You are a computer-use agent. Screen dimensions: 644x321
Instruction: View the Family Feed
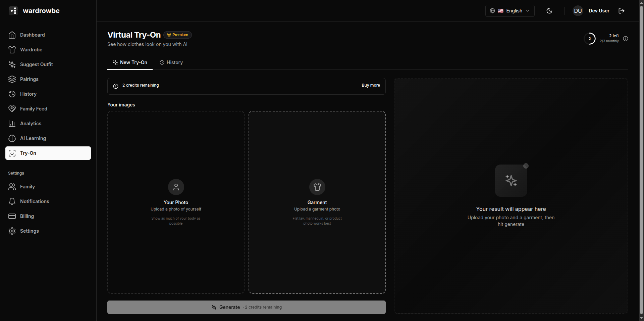[34, 108]
